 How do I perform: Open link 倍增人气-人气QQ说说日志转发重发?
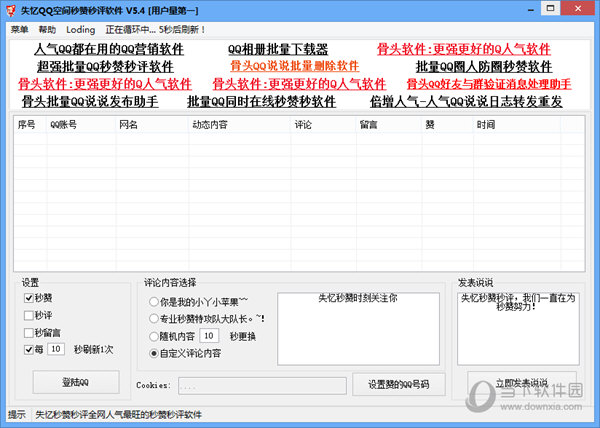click(x=466, y=101)
